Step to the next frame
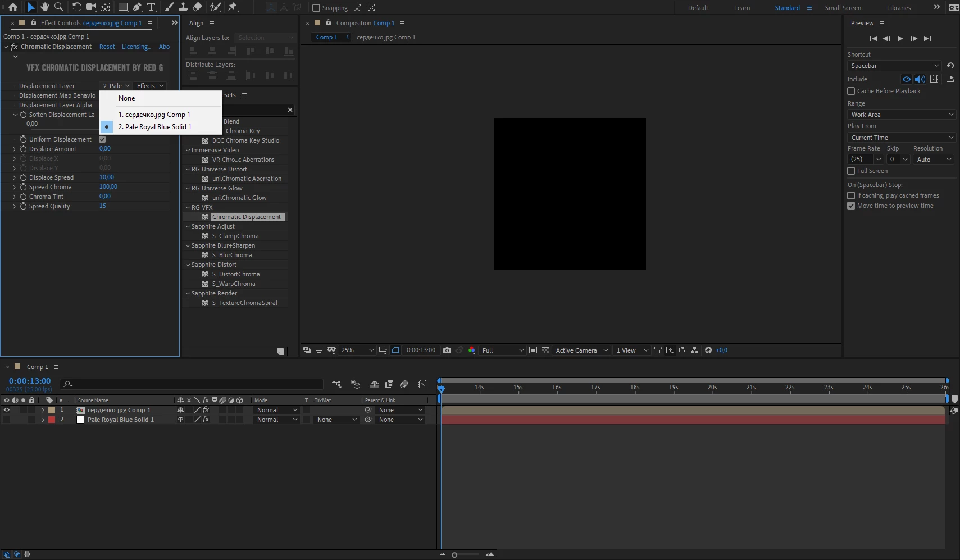 coord(914,38)
